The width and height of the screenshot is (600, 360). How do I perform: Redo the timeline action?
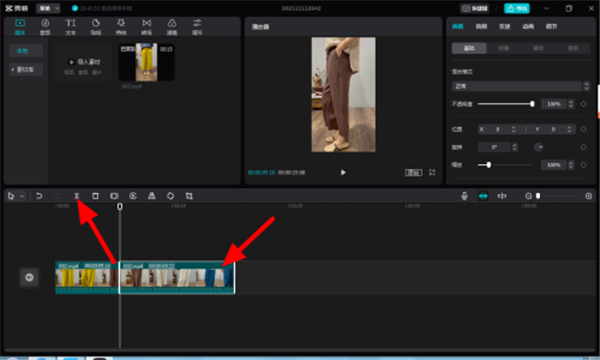click(x=58, y=196)
